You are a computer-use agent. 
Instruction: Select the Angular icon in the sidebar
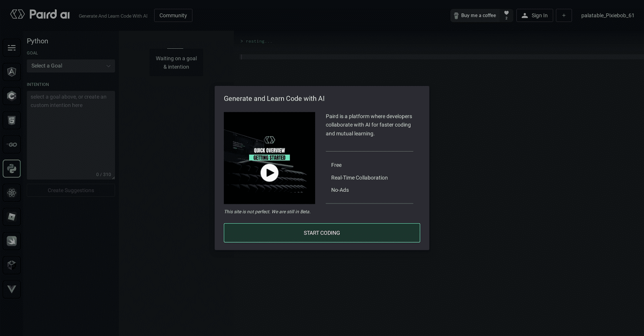[x=12, y=72]
